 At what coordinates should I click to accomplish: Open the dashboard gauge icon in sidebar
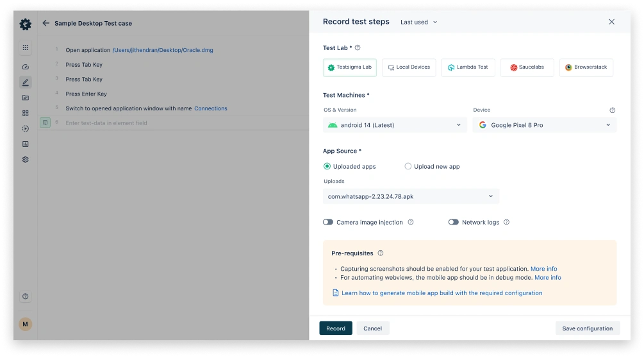click(25, 67)
